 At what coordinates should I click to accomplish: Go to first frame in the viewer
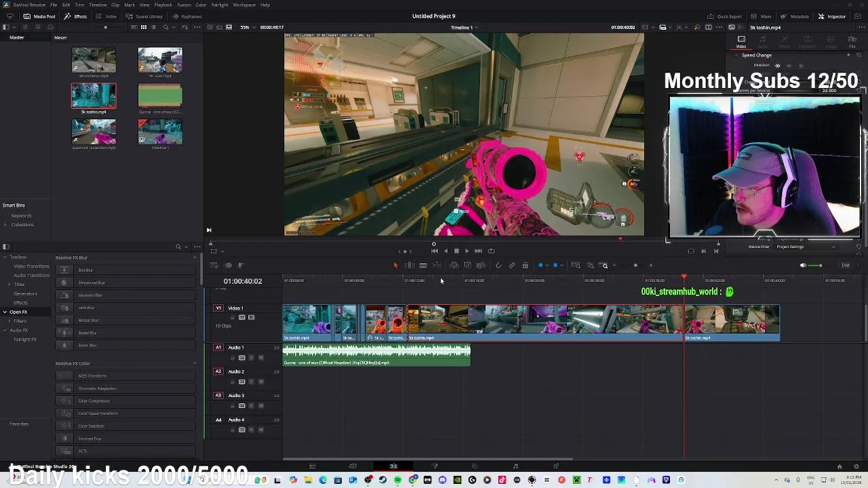(435, 251)
